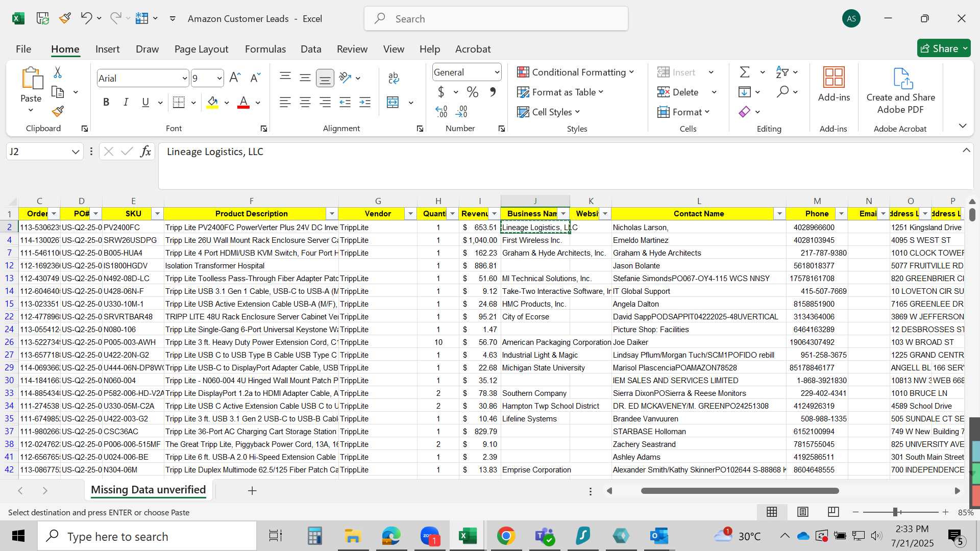Click the Paste button
The height and width of the screenshot is (551, 980).
(31, 84)
